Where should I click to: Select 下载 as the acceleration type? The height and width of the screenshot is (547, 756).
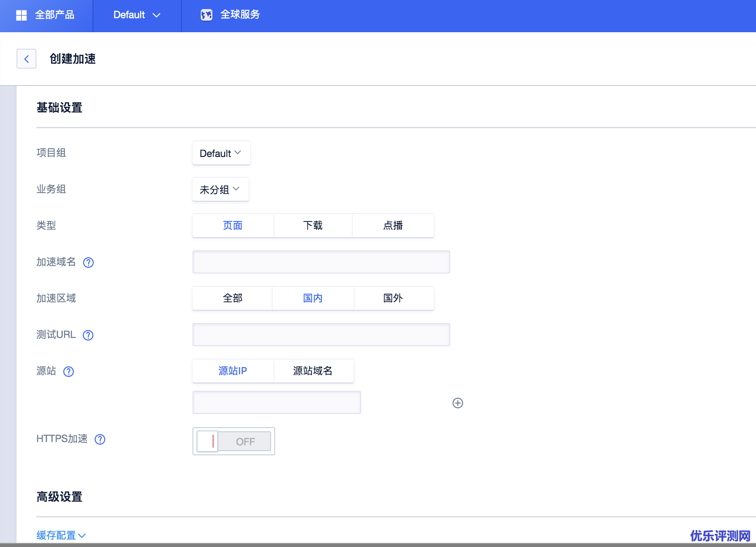312,226
